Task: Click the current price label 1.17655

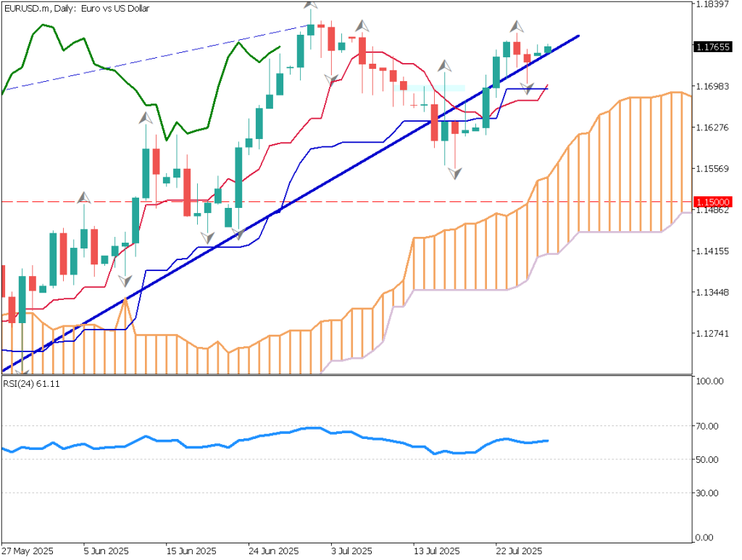Action: tap(713, 47)
